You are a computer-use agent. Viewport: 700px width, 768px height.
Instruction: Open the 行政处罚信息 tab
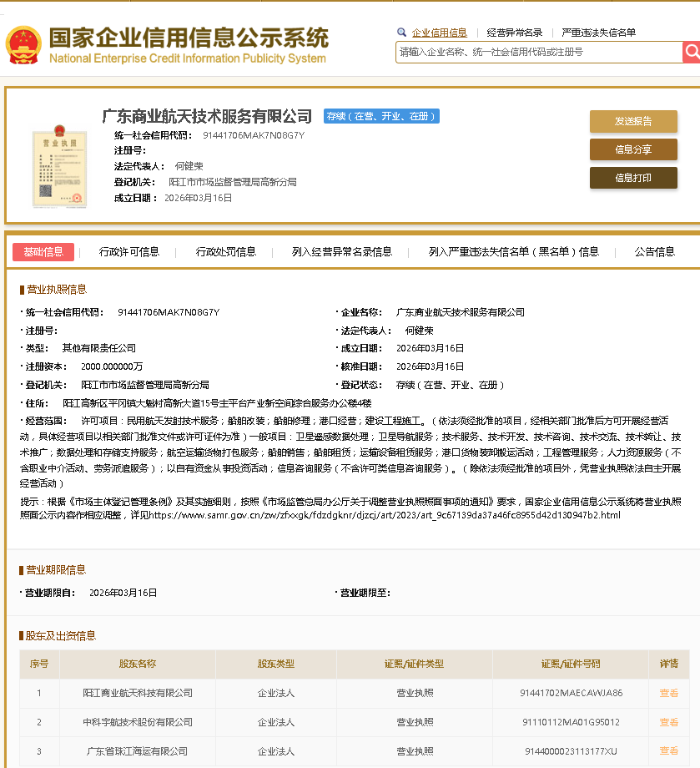coord(226,252)
